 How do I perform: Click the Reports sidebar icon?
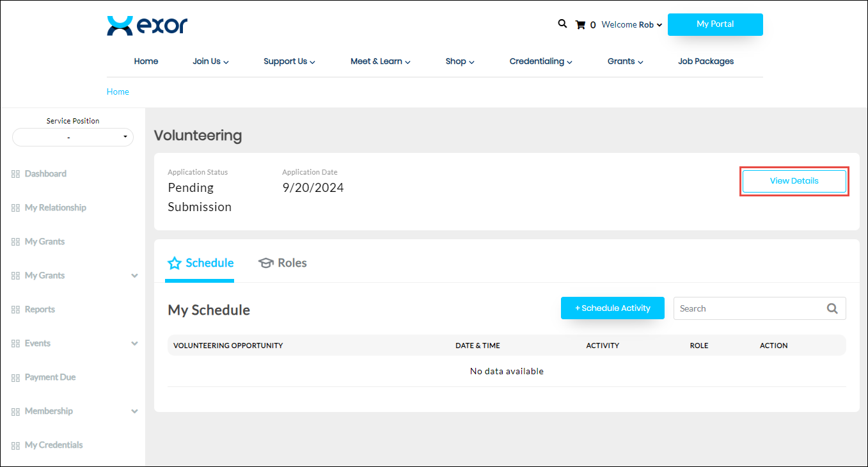[x=15, y=310]
